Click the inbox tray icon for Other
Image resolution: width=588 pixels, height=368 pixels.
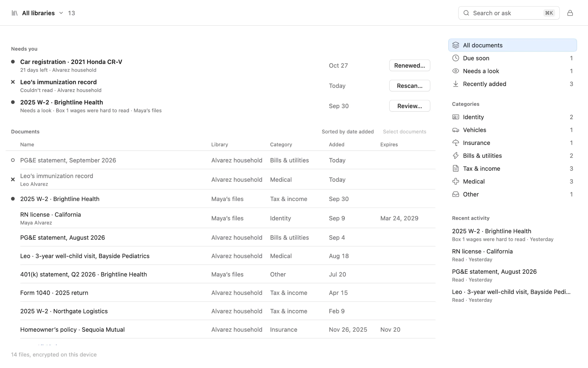click(x=455, y=194)
